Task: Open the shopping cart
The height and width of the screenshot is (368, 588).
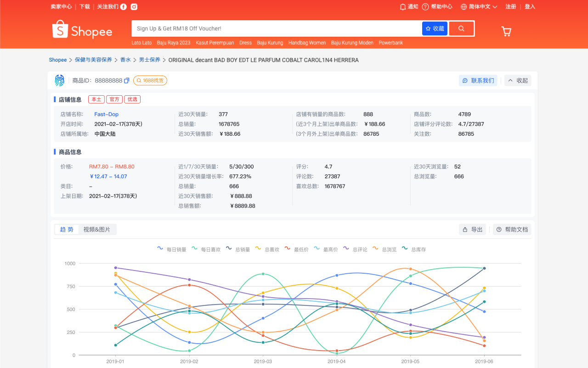Action: 506,31
